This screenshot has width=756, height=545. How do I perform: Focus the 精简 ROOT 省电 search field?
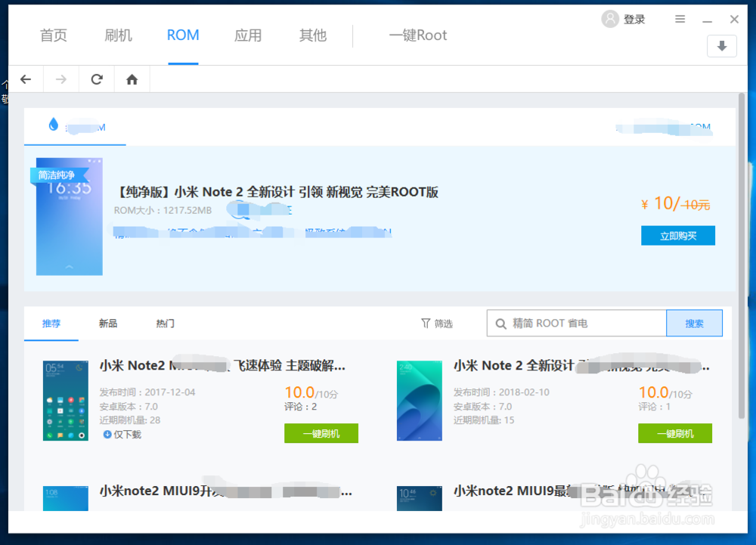[577, 324]
